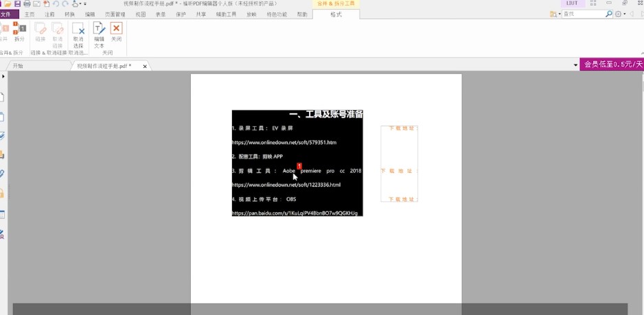This screenshot has height=315, width=644.
Task: Click the magnifier search icon
Action: [x=609, y=14]
